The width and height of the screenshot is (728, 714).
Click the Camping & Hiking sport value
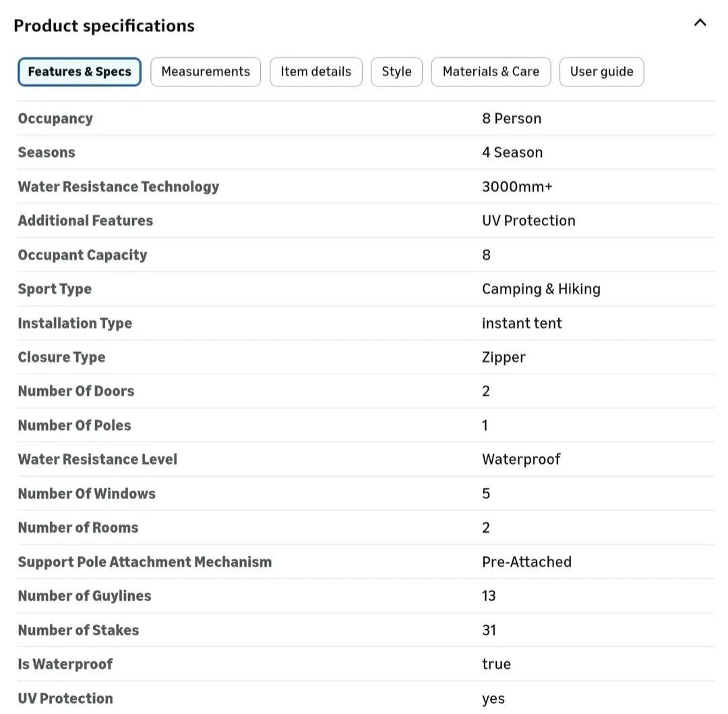coord(541,289)
